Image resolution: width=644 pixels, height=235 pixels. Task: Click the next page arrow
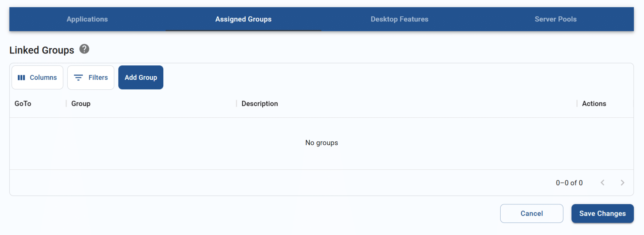point(623,182)
